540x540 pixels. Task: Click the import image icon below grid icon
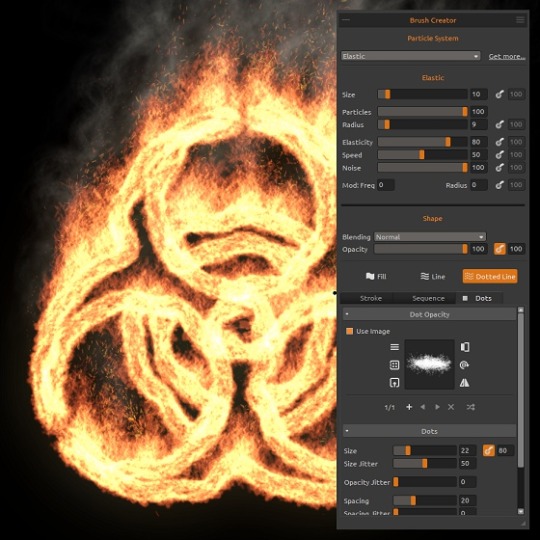pos(394,383)
